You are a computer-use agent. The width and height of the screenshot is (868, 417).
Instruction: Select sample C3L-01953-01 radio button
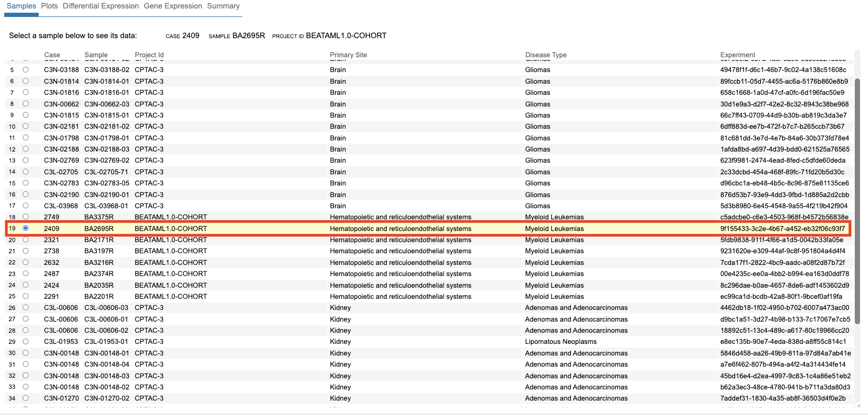pyautogui.click(x=25, y=341)
